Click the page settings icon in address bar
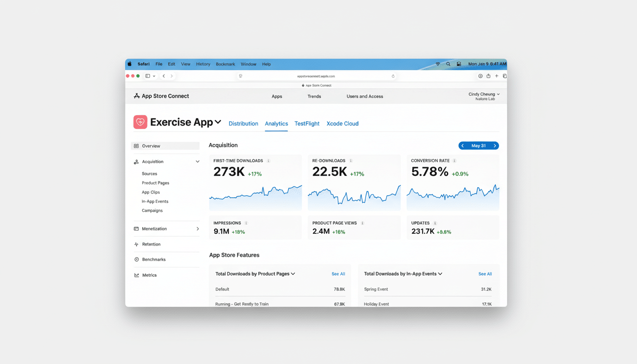 tap(241, 76)
